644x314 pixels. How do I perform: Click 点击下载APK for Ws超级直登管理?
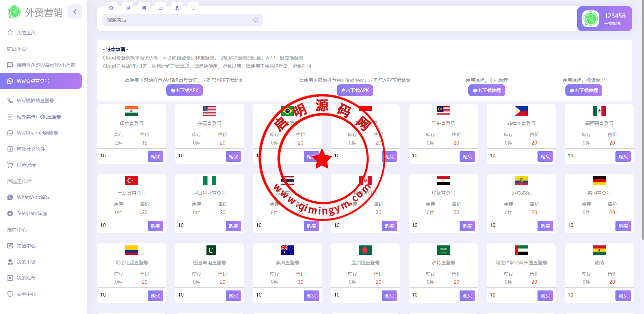(x=184, y=90)
